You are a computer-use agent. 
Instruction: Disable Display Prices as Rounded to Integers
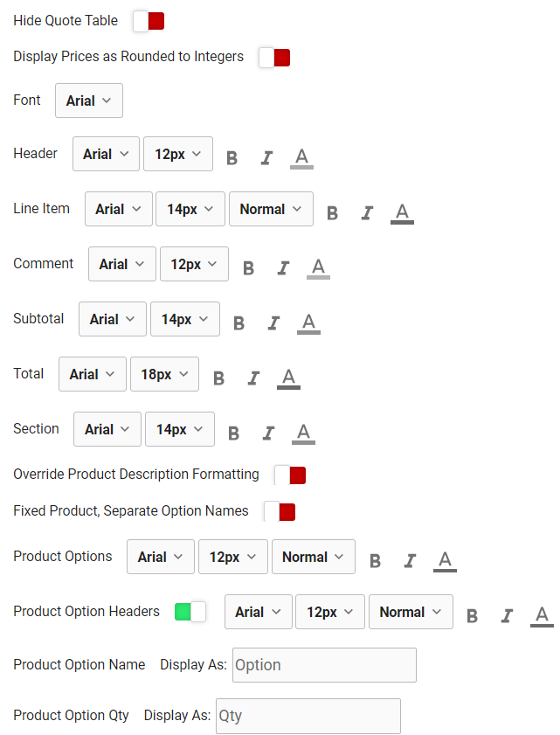point(274,56)
